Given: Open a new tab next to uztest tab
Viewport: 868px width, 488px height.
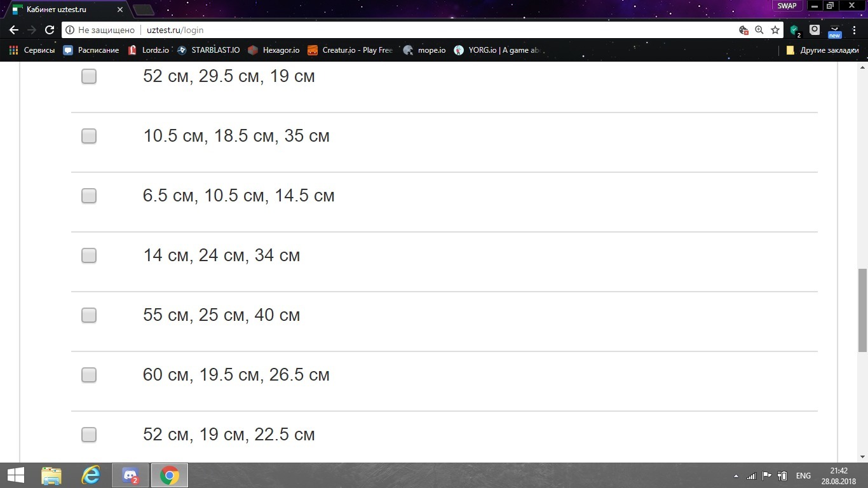Looking at the screenshot, I should pyautogui.click(x=144, y=10).
